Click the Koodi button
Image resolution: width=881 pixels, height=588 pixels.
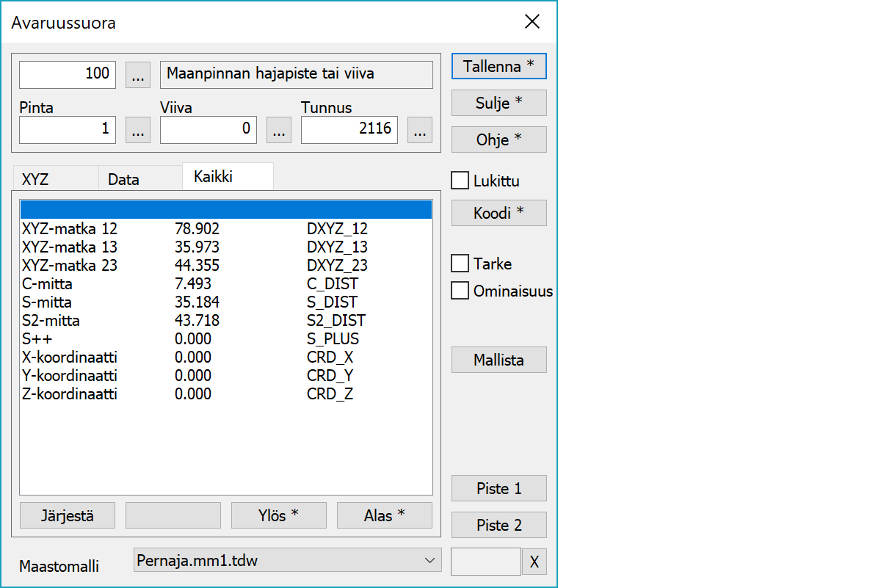pyautogui.click(x=498, y=213)
